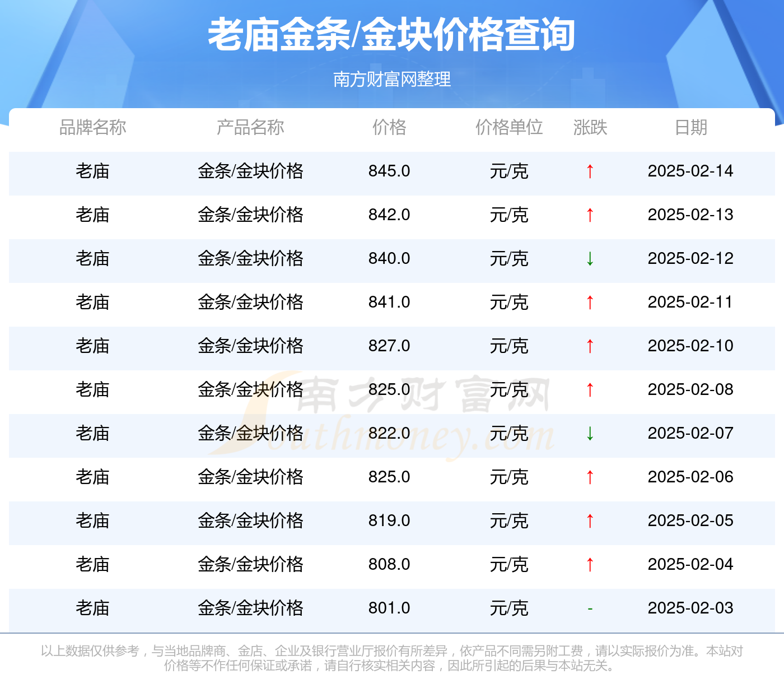This screenshot has width=784, height=674.
Task: Click the 价格单位 column header
Action: point(509,127)
